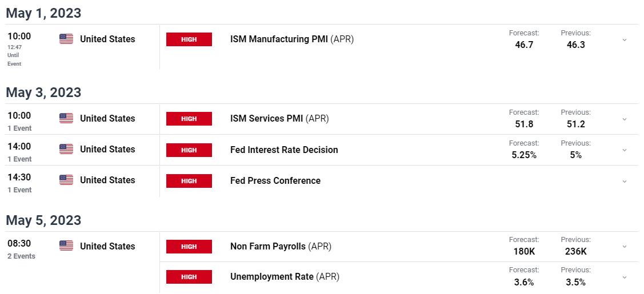This screenshot has width=644, height=294.
Task: Click HIGH badge next to ISM Services PMI
Action: point(189,119)
